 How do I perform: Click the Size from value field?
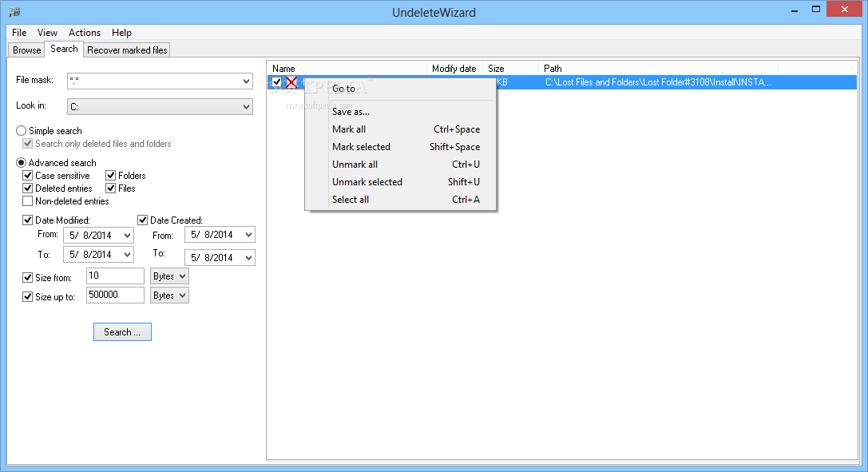click(x=115, y=276)
